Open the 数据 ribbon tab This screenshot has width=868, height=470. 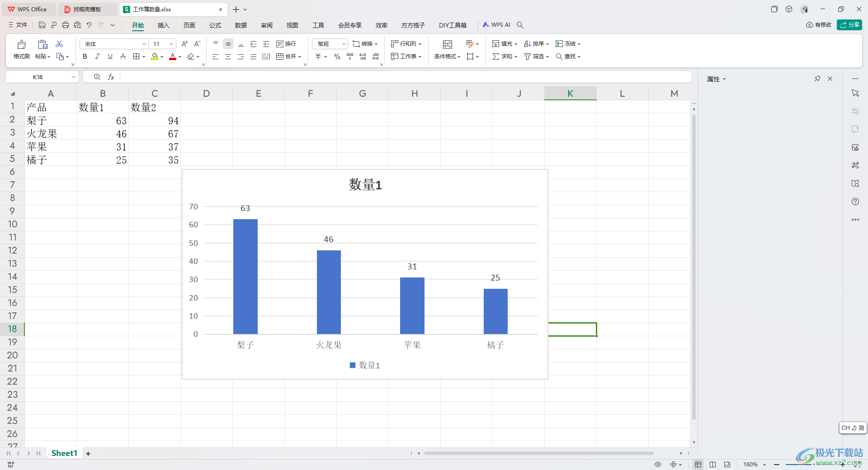tap(241, 25)
